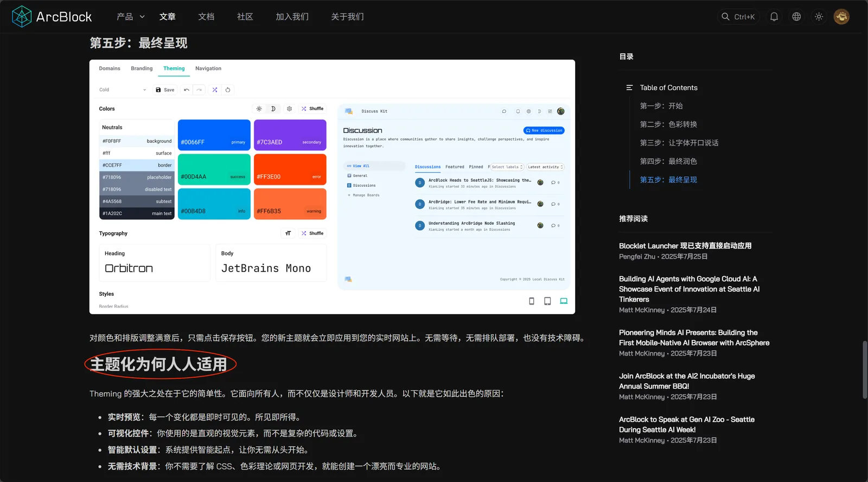The height and width of the screenshot is (482, 868).
Task: Select the #7C3AED secondary color swatch
Action: 290,135
